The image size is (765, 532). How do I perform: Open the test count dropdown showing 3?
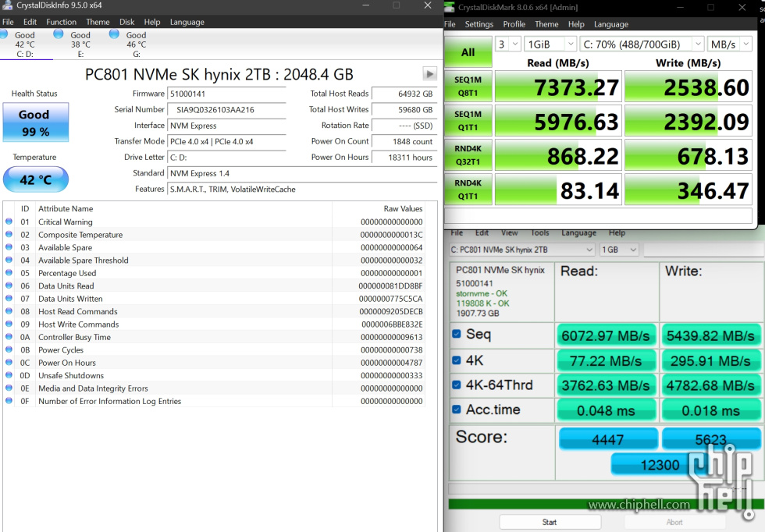point(508,44)
